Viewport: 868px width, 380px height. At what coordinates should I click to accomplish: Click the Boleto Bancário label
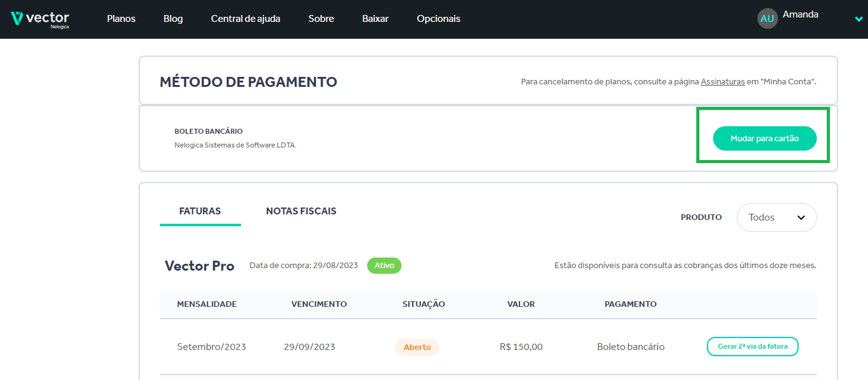[209, 131]
